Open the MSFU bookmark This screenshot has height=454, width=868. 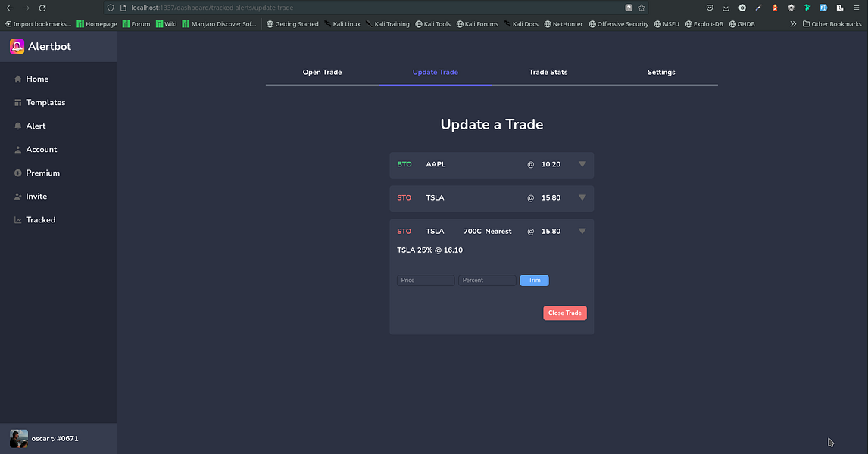point(667,23)
